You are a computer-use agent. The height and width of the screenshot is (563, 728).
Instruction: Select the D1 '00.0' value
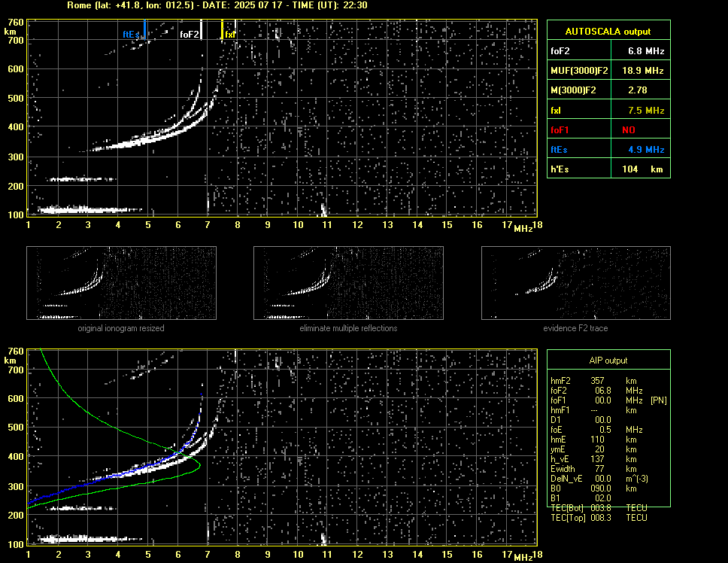[x=602, y=420]
